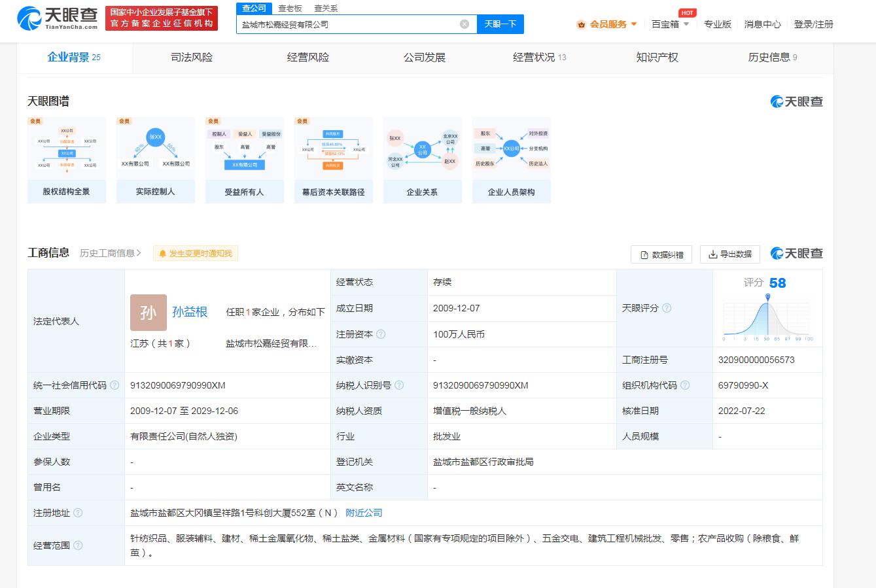The width and height of the screenshot is (876, 588).
Task: Click the 数据纠错 button
Action: tap(661, 254)
